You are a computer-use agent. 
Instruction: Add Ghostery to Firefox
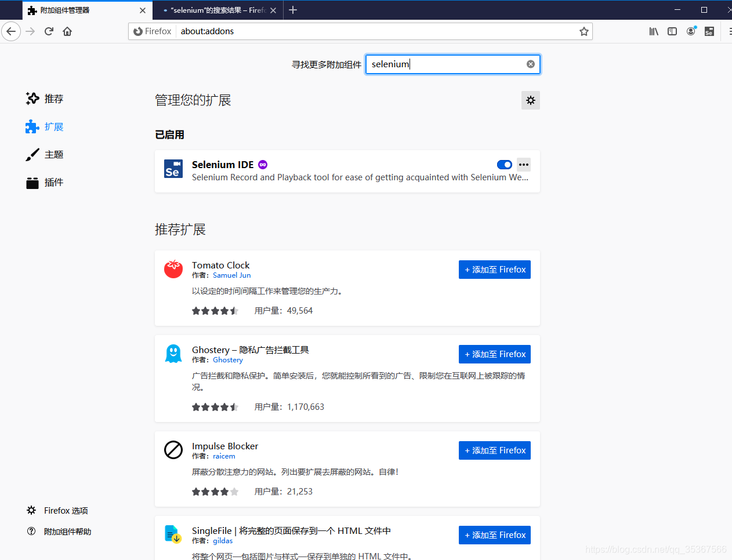pos(495,354)
